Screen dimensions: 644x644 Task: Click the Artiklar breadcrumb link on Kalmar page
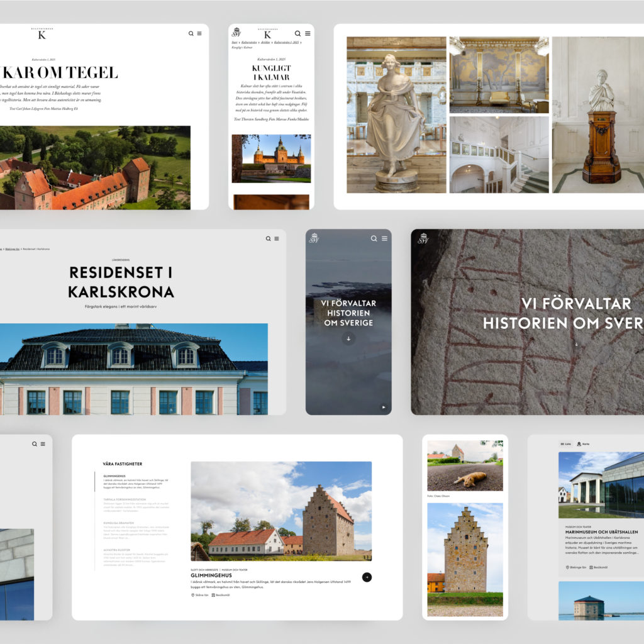tap(266, 42)
